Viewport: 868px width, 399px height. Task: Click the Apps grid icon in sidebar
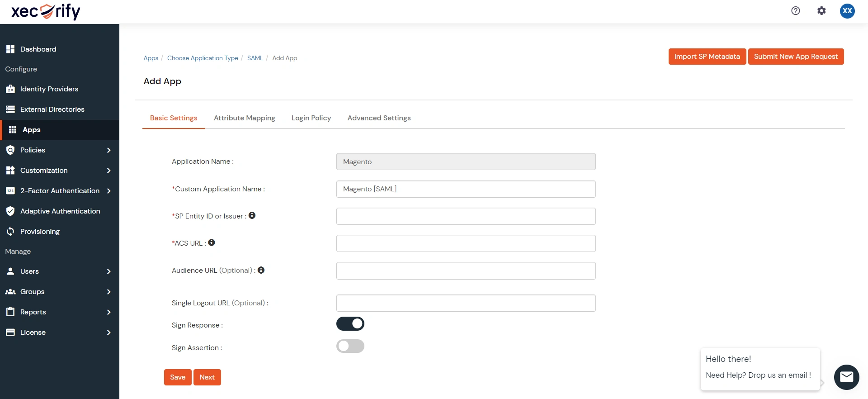[13, 130]
